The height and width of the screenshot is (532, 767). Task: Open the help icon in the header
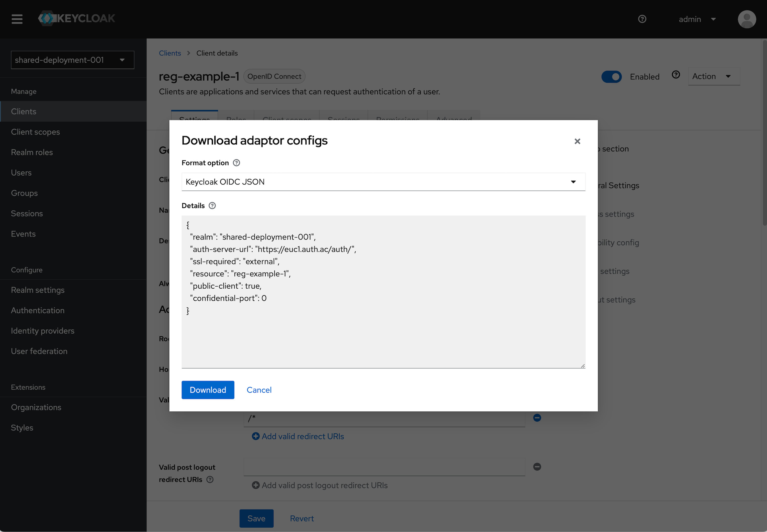point(642,19)
